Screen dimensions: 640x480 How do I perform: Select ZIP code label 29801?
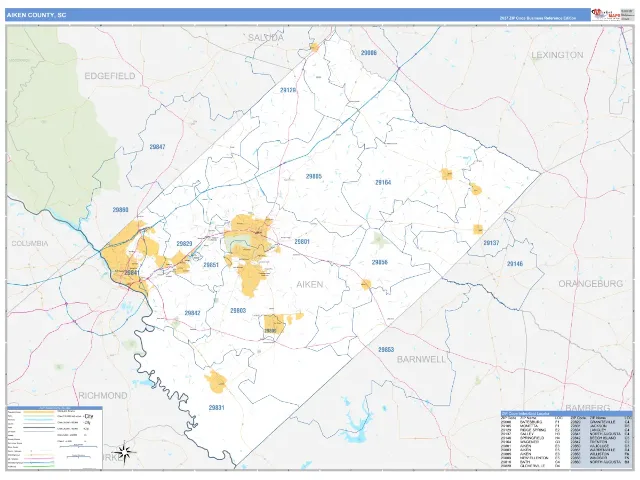(302, 242)
